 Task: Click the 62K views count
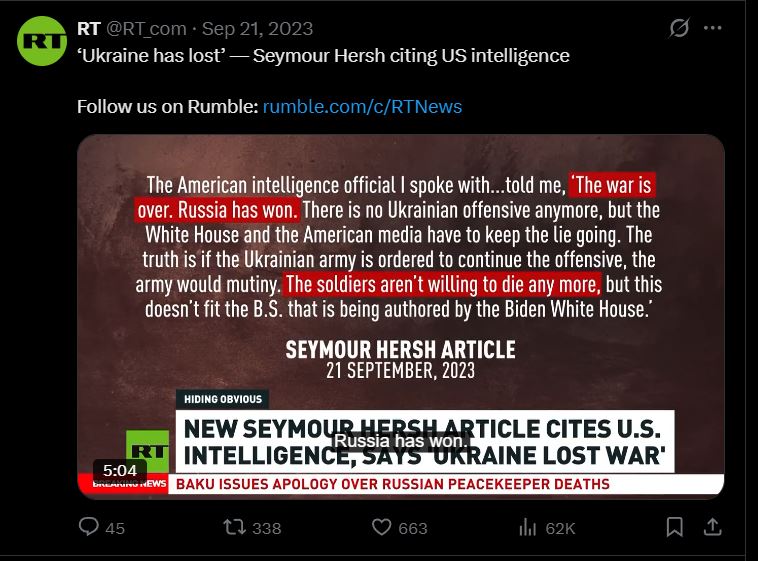pyautogui.click(x=560, y=529)
